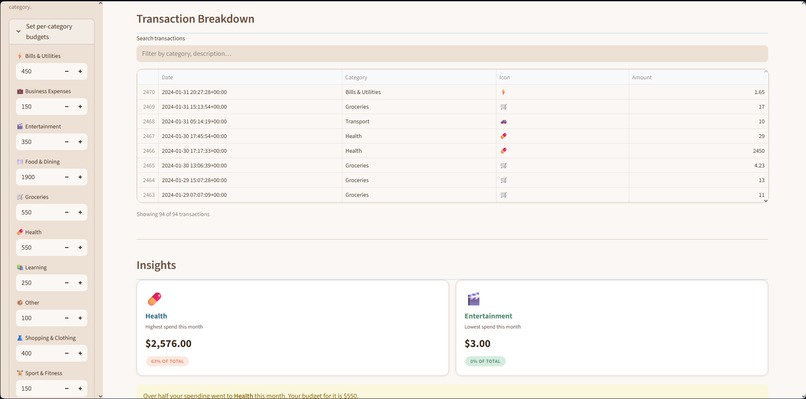The image size is (806, 399).
Task: Edit the Bills & Utilities budget value 450
Action: point(38,71)
